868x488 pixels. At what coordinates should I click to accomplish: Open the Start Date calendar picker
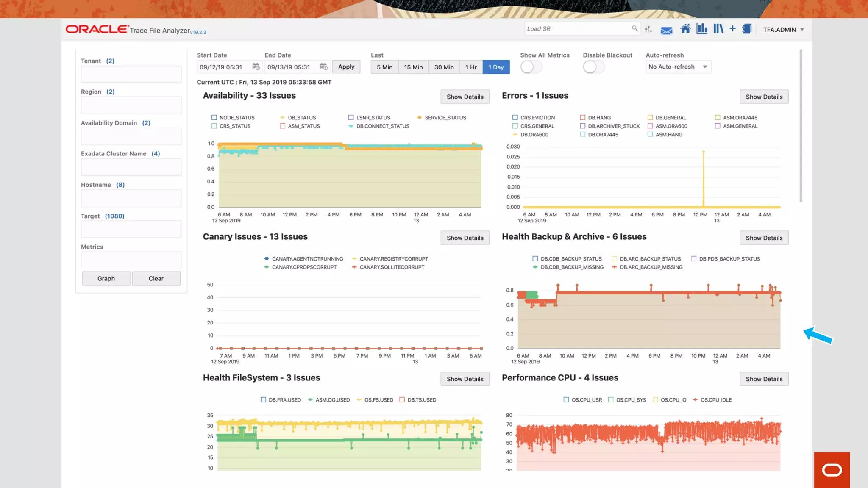(x=256, y=67)
